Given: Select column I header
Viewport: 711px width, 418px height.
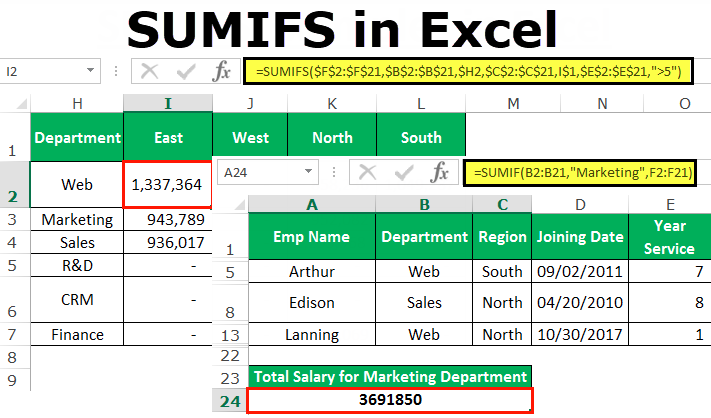Looking at the screenshot, I should 168,103.
